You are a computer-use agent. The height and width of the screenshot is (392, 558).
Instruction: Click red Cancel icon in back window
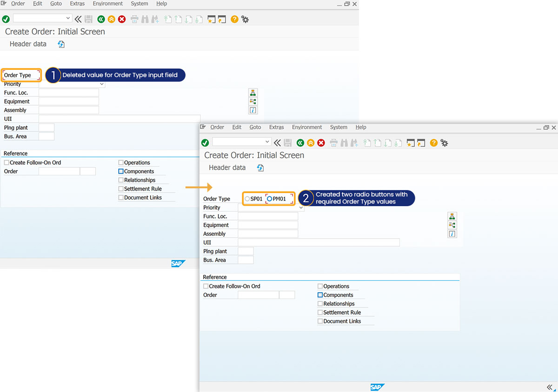pyautogui.click(x=122, y=19)
